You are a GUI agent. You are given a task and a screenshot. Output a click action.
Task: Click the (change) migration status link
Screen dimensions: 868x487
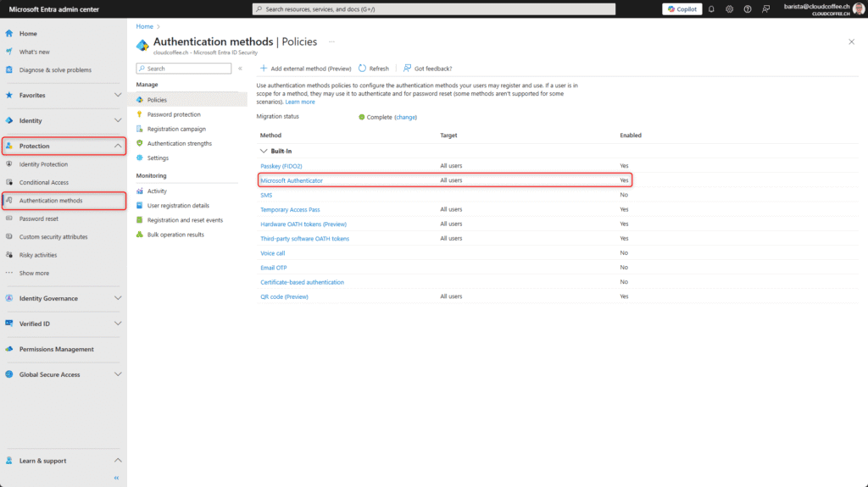coord(406,118)
